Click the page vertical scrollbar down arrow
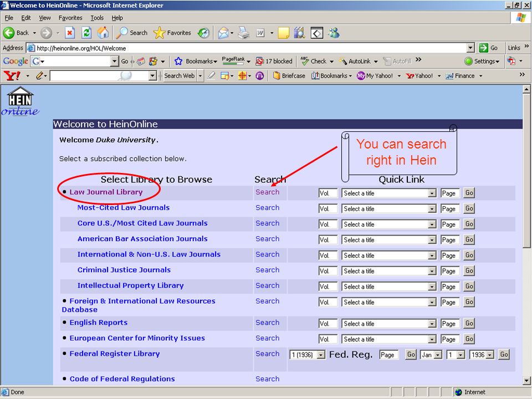The height and width of the screenshot is (399, 532). pos(526,380)
